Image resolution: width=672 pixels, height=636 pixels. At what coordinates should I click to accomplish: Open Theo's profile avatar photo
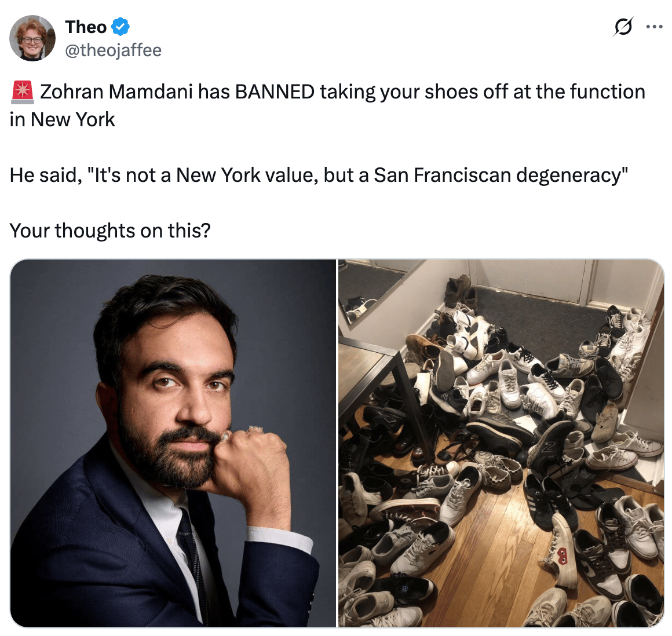(x=32, y=38)
